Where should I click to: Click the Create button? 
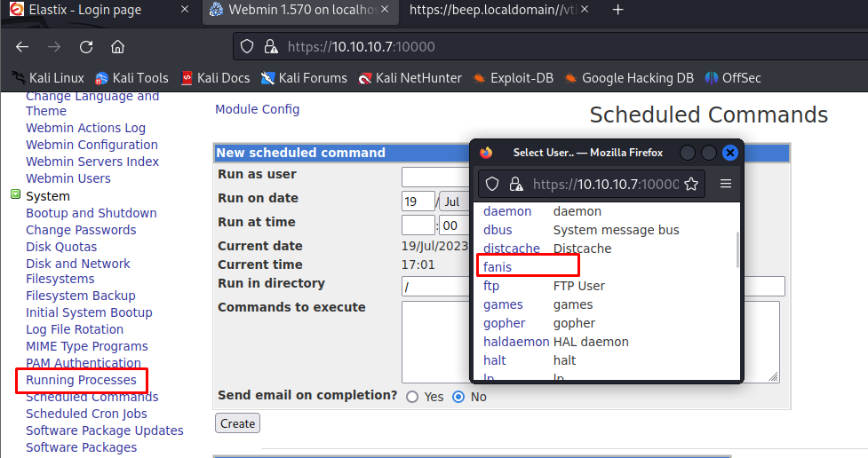[237, 423]
